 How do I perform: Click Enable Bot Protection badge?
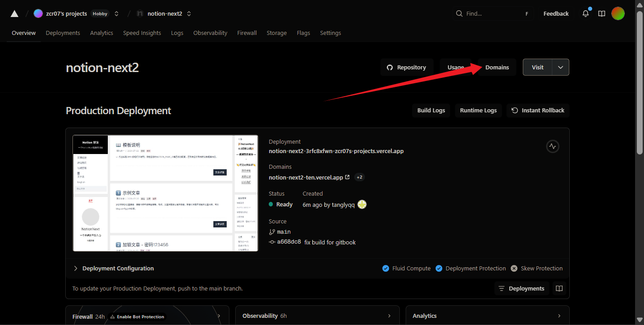pos(137,316)
